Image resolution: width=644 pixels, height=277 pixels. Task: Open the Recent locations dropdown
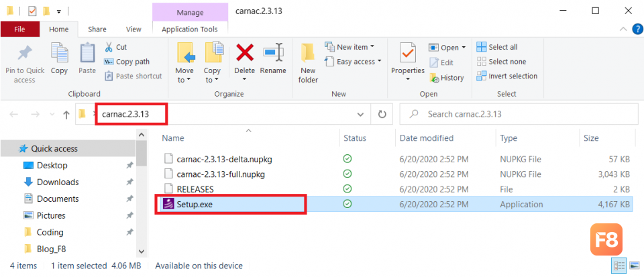52,115
